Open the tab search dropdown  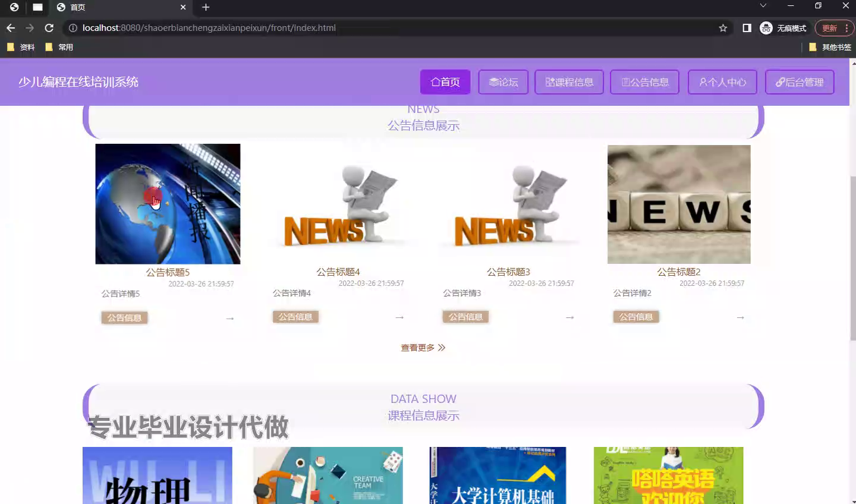763,6
